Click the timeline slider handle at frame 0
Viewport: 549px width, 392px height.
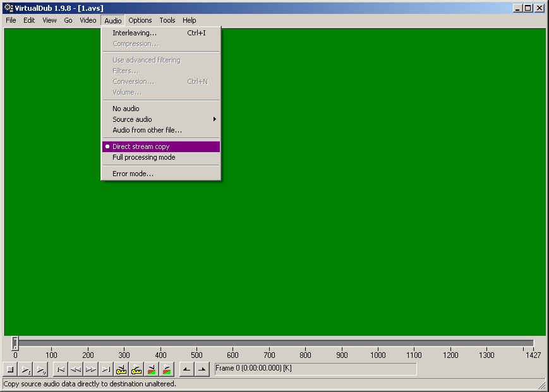pyautogui.click(x=15, y=343)
